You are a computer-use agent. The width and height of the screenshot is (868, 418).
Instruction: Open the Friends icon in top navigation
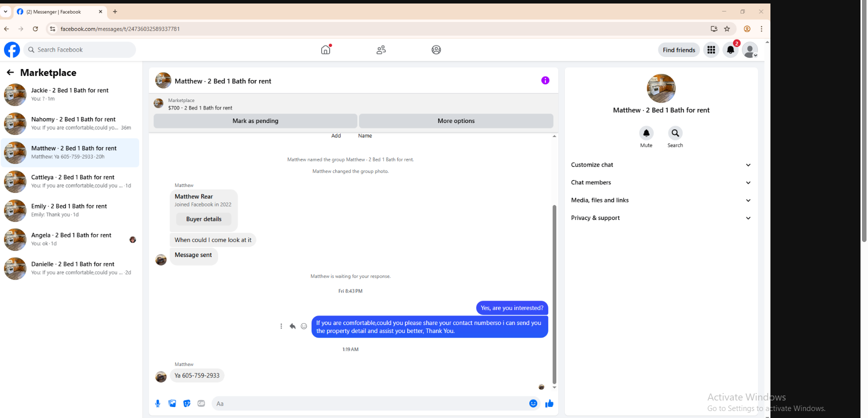click(x=381, y=49)
